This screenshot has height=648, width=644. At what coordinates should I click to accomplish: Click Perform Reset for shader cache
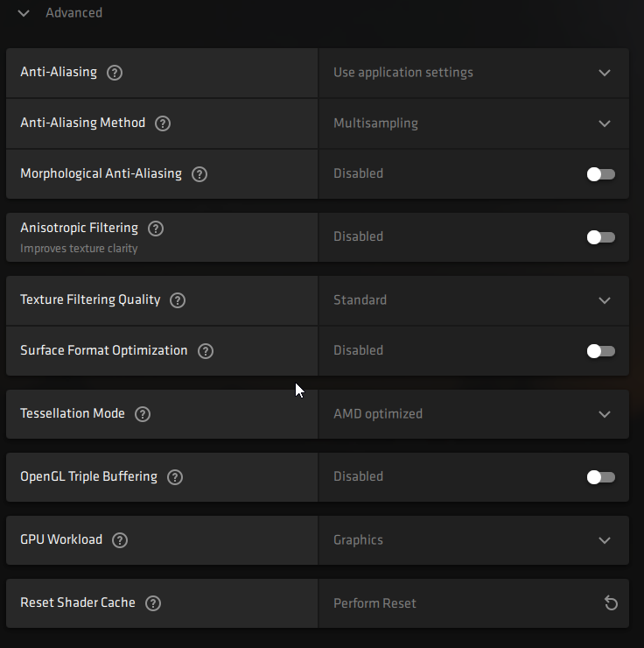point(374,603)
